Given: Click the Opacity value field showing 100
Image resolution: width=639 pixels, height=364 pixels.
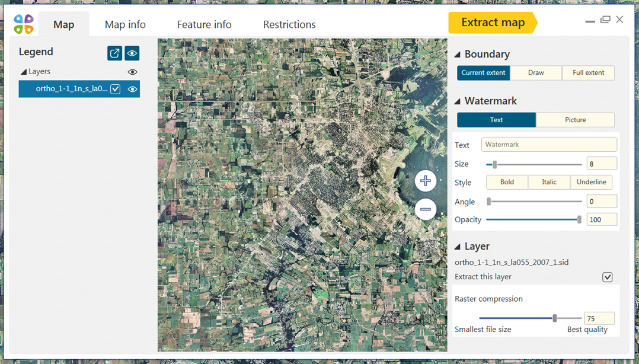Looking at the screenshot, I should coord(602,219).
